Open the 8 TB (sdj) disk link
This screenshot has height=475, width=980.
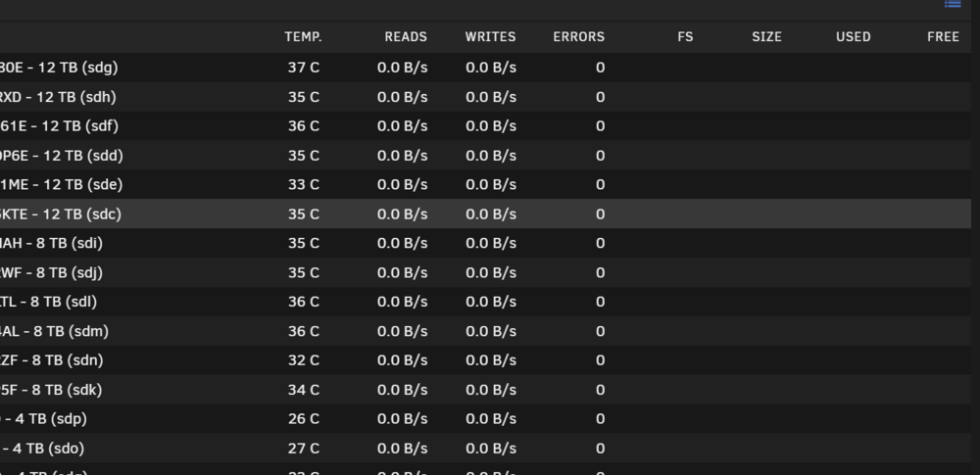pos(51,272)
